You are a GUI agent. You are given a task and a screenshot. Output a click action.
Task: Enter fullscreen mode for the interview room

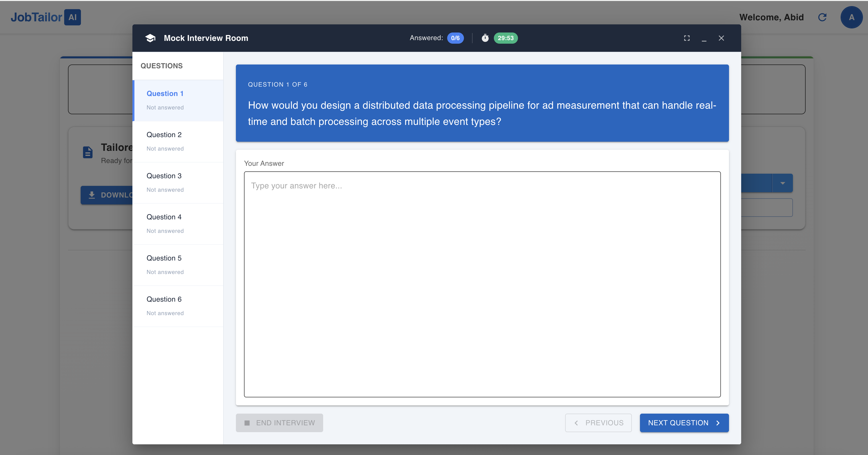coord(687,38)
